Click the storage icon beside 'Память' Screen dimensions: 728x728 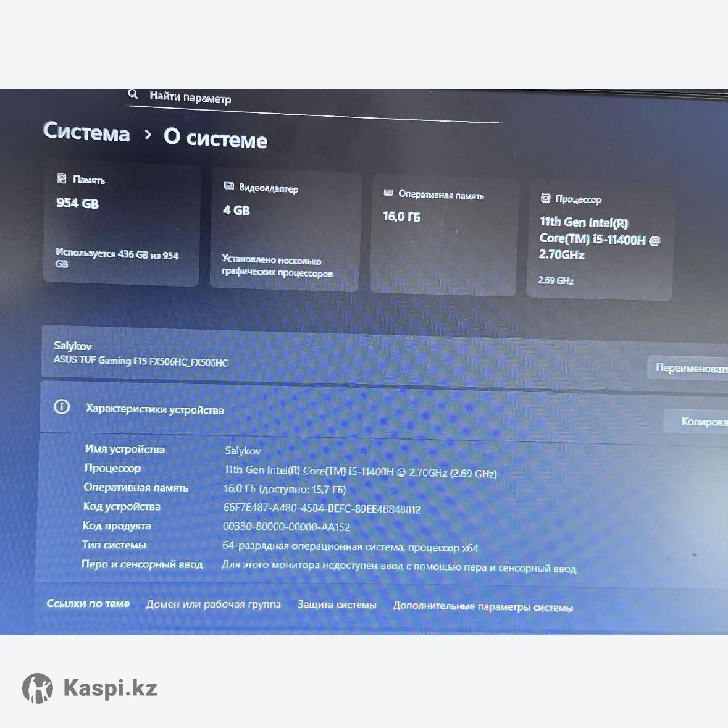[x=62, y=178]
